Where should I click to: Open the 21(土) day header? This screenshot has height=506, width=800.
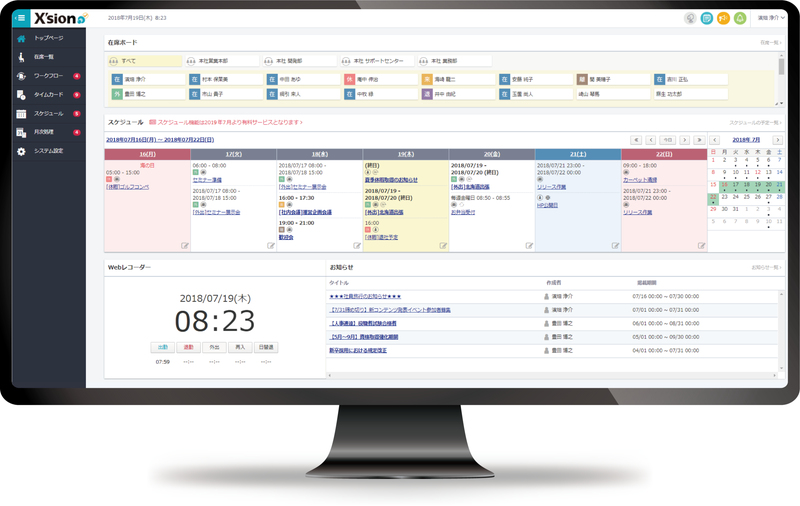tap(578, 154)
